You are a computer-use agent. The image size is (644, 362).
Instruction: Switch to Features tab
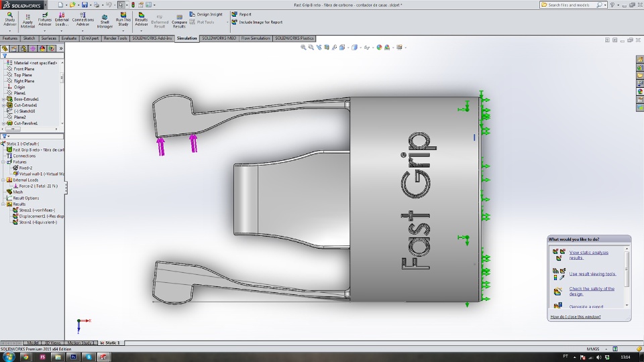coord(10,38)
